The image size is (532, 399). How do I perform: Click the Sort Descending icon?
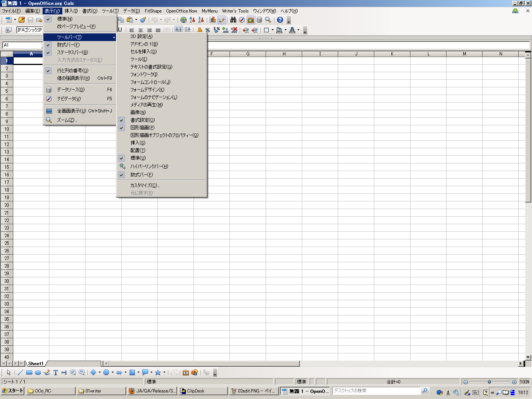click(x=201, y=20)
